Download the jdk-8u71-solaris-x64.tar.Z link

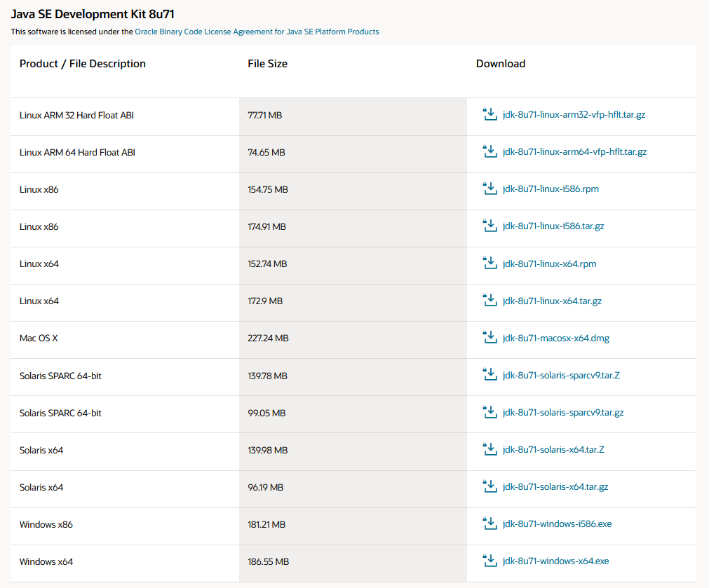tap(553, 449)
